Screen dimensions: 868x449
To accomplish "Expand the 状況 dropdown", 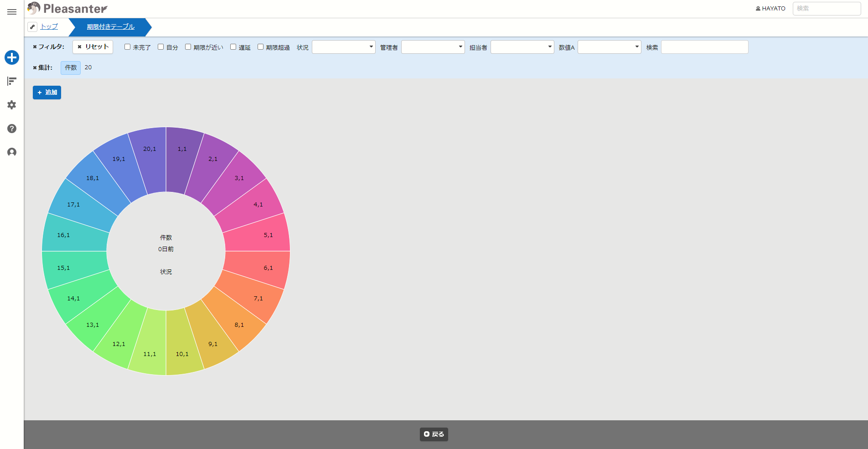I will [x=344, y=47].
